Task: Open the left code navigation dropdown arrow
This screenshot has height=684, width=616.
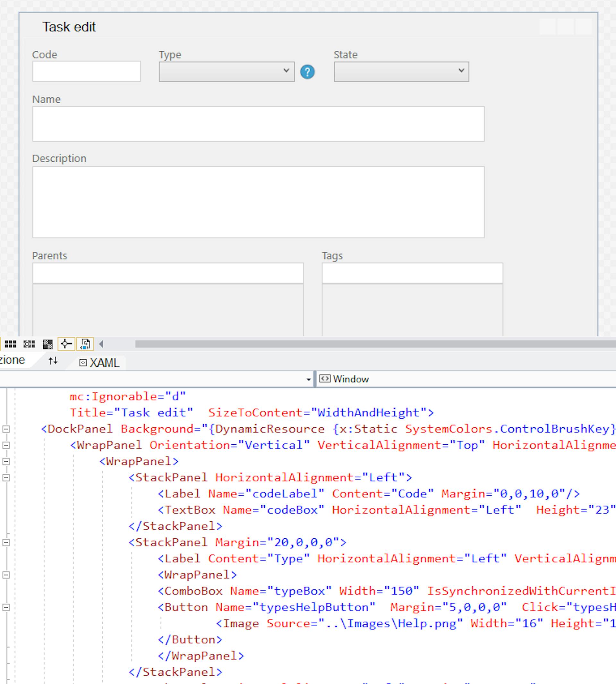Action: (x=308, y=380)
